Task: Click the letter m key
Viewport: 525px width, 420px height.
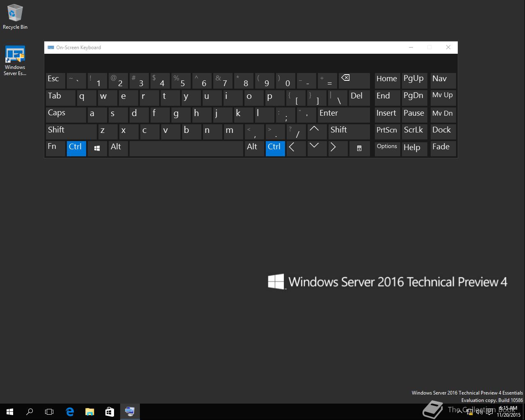Action: 233,132
